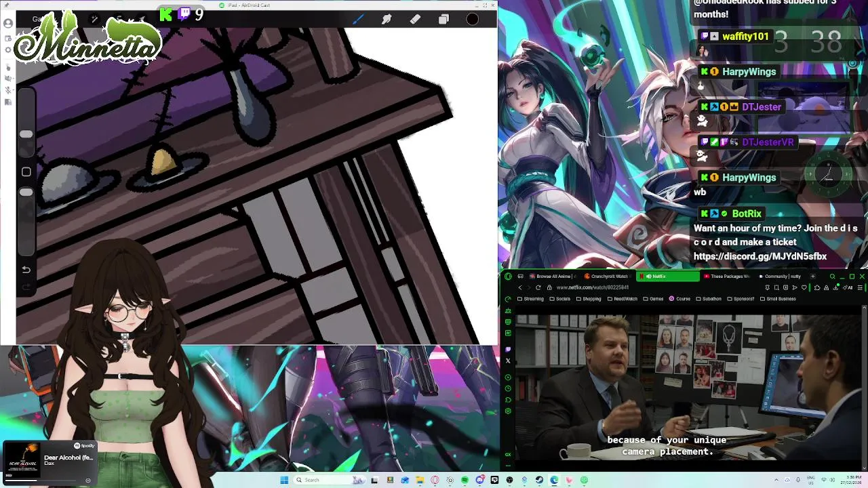Undo with the Procreate undo arrow

(x=26, y=270)
